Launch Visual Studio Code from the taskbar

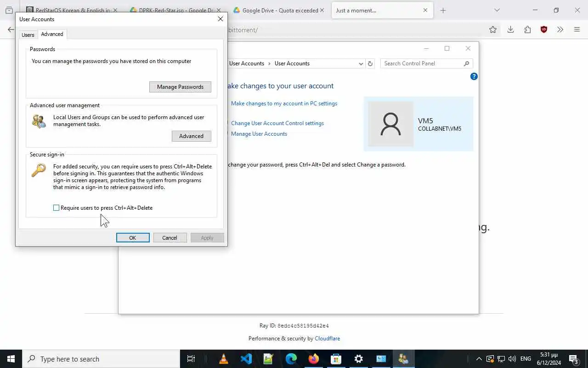(x=246, y=359)
